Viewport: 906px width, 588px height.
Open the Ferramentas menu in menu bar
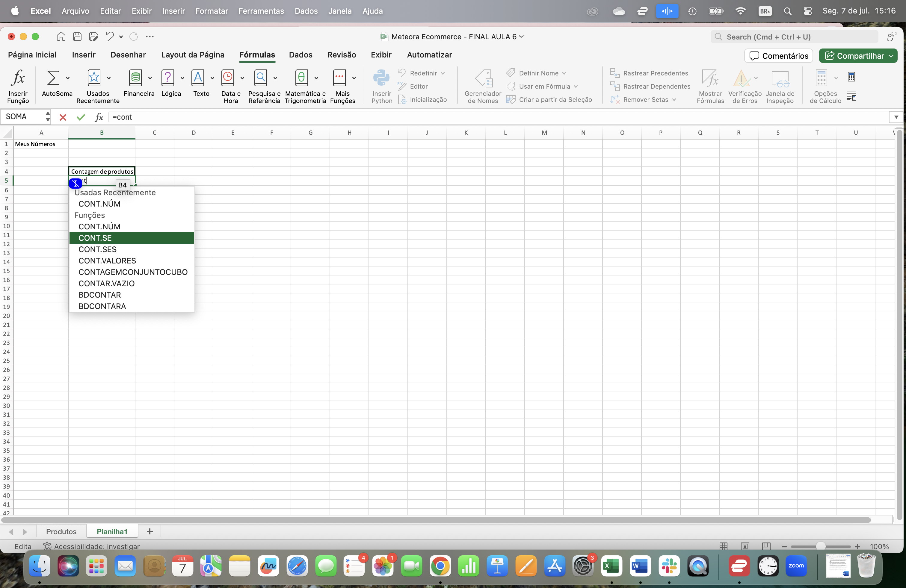(x=261, y=11)
